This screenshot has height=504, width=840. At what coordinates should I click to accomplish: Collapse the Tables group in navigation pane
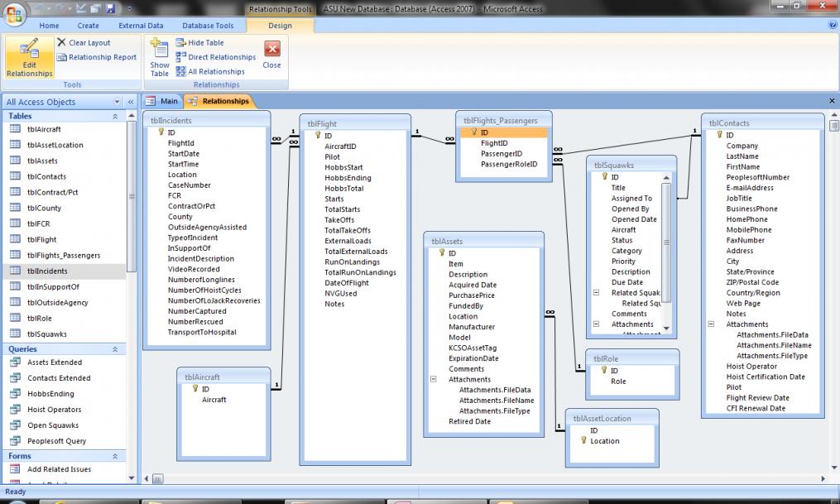tap(115, 117)
